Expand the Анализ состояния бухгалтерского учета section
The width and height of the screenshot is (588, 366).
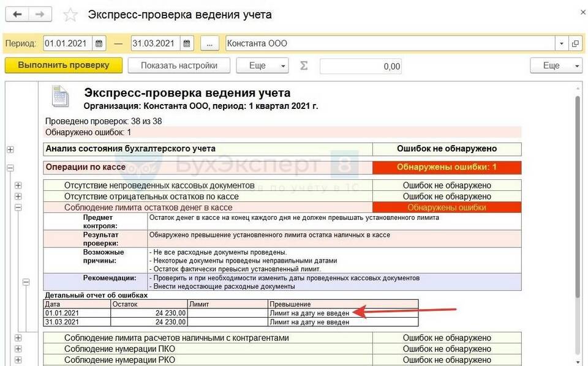tap(10, 149)
